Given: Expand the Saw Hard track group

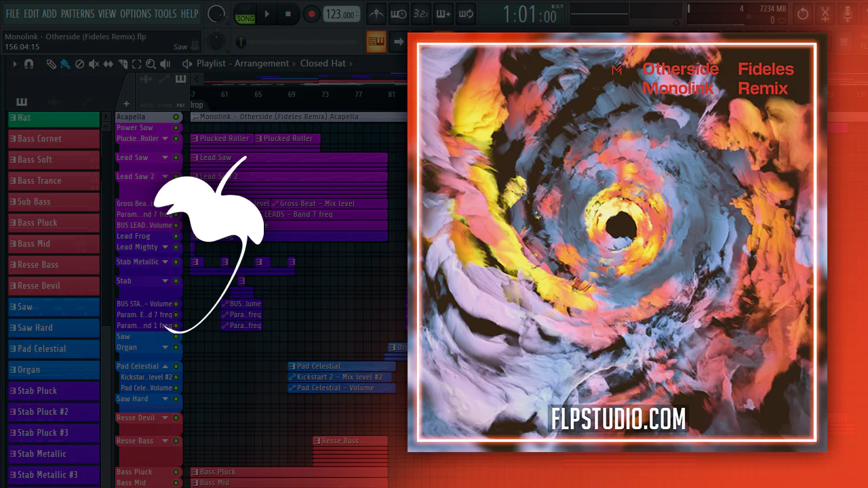Looking at the screenshot, I should 165,399.
